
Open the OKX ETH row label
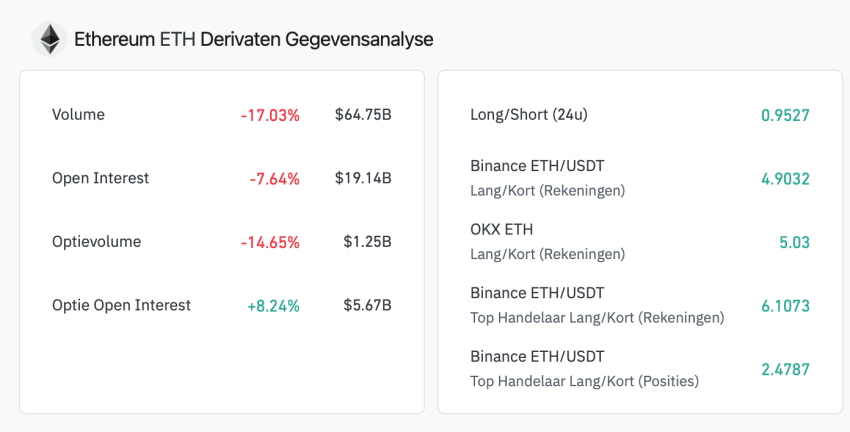click(501, 229)
